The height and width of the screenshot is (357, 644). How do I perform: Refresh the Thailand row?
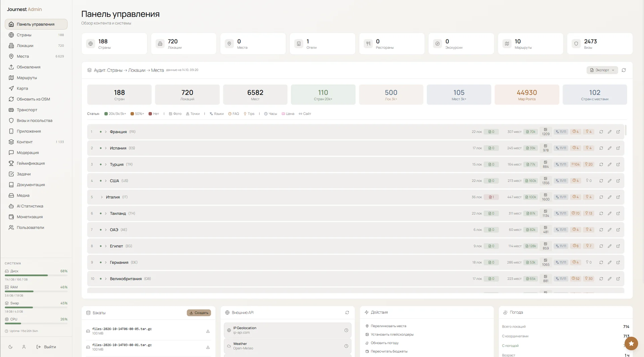[x=601, y=213]
